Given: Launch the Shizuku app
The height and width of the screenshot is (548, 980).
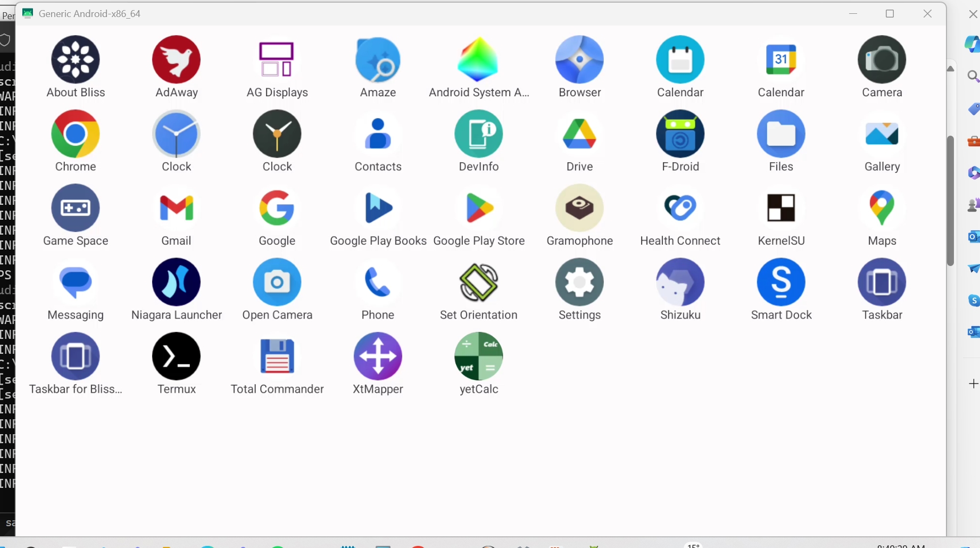Looking at the screenshot, I should pyautogui.click(x=680, y=282).
